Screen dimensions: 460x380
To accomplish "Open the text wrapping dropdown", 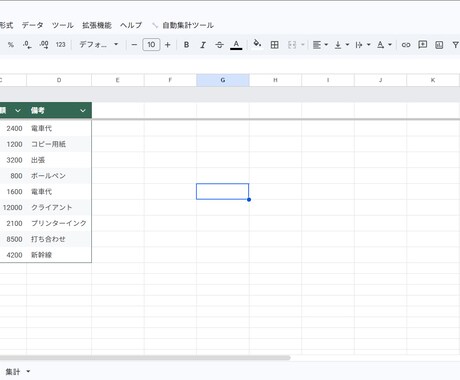I will point(363,45).
